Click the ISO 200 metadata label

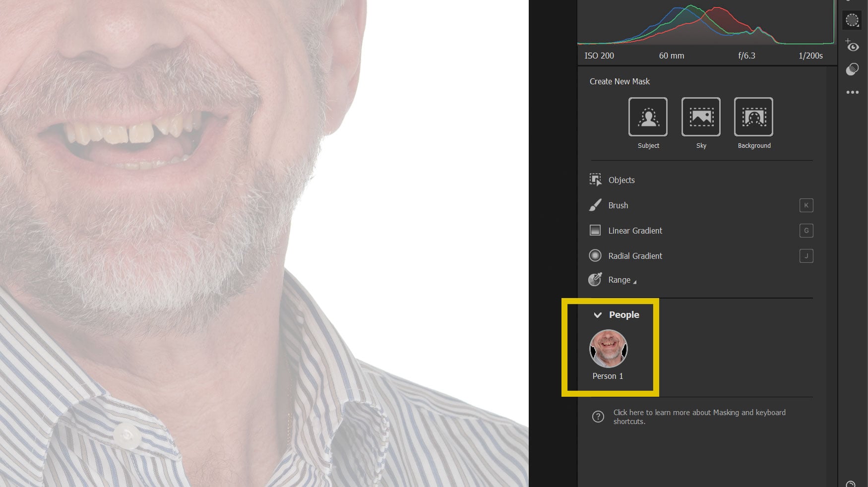[x=599, y=56]
